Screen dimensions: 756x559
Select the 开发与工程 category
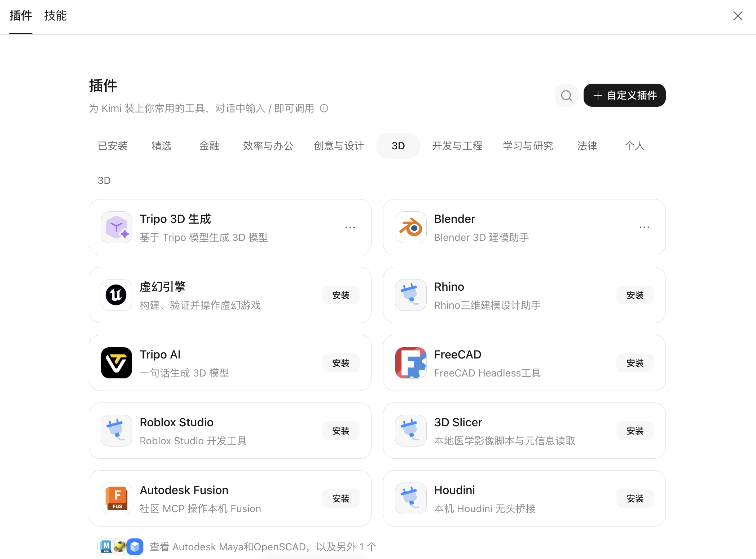[457, 146]
